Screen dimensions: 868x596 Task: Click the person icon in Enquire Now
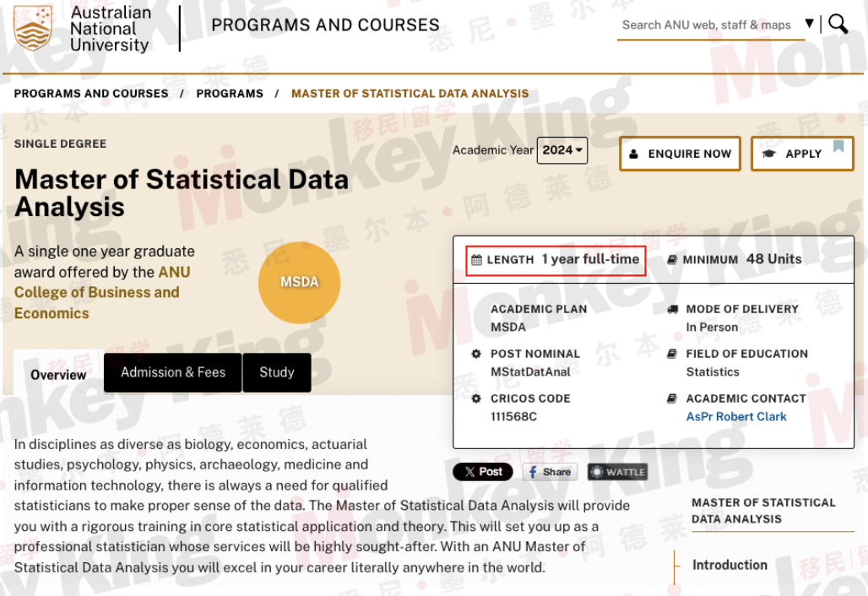pyautogui.click(x=634, y=154)
